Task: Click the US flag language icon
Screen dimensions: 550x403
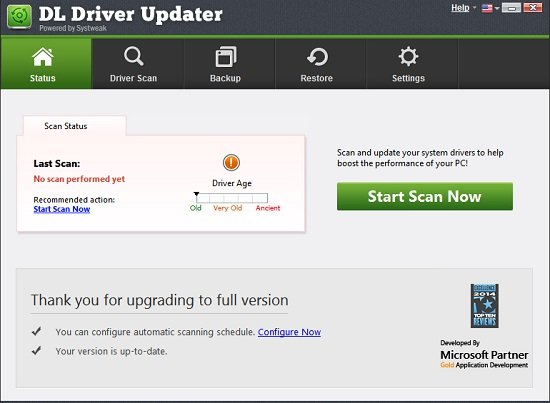Action: pyautogui.click(x=487, y=8)
